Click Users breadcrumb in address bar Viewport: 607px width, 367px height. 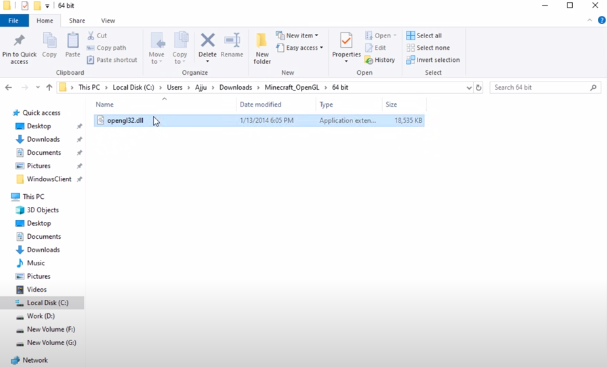point(175,87)
